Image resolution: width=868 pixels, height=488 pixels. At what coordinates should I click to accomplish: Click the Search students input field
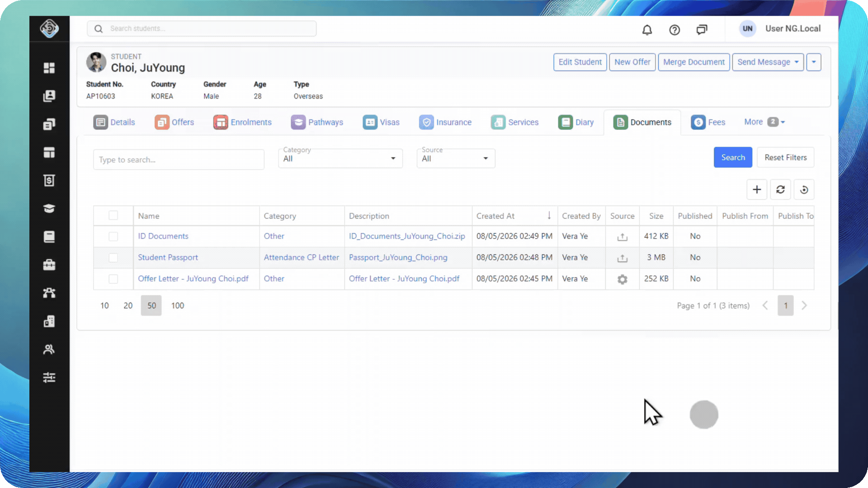point(202,28)
